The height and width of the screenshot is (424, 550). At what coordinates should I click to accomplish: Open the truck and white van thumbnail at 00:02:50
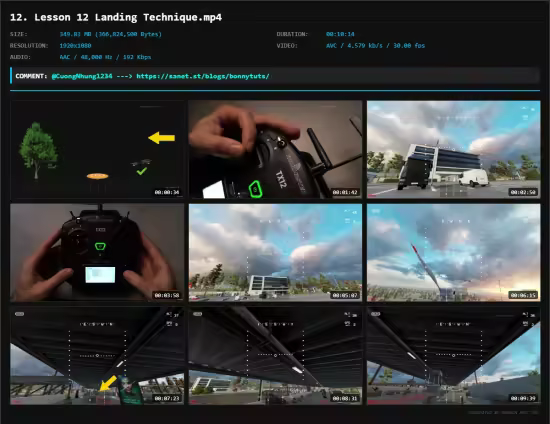(454, 149)
